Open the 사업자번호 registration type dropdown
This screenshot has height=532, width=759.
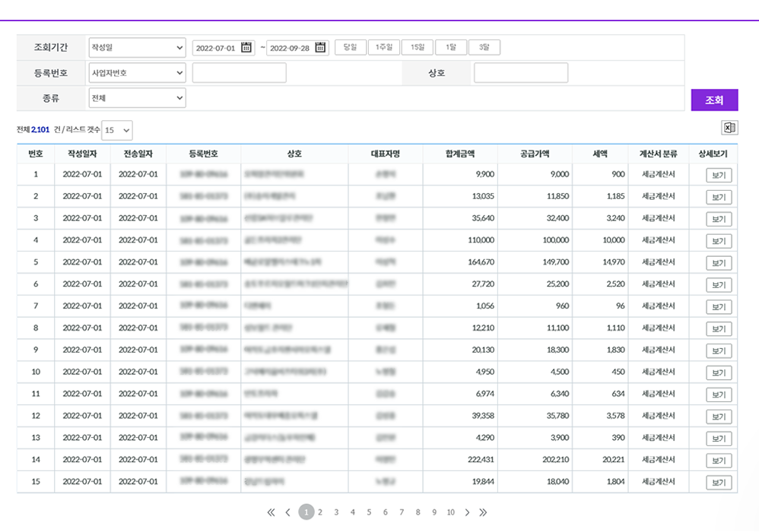(137, 73)
